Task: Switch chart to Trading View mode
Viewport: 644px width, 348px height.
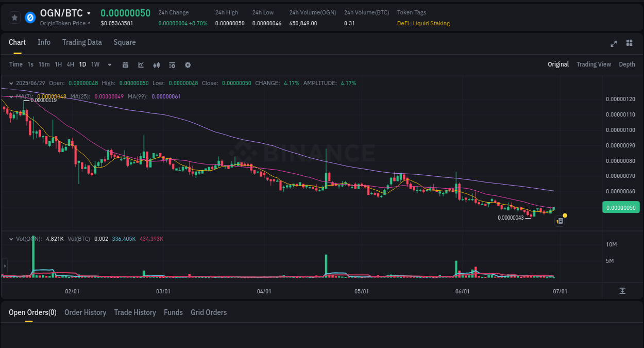Action: pos(594,64)
